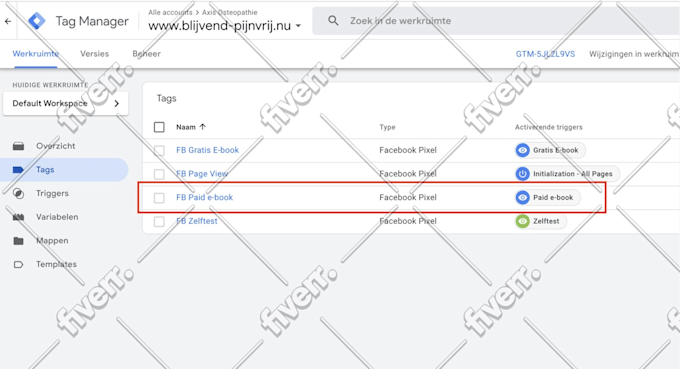Click the Wijzigingen in werkruimte text
680x369 pixels.
634,54
